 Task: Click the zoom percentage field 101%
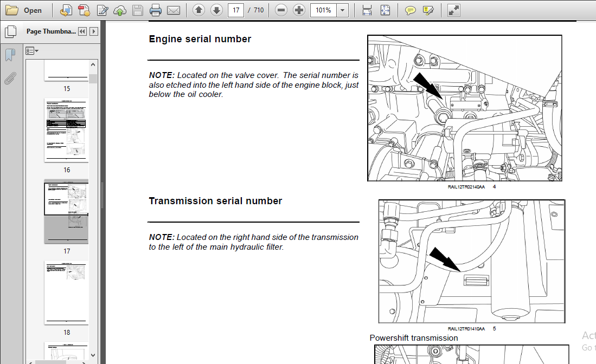[323, 10]
